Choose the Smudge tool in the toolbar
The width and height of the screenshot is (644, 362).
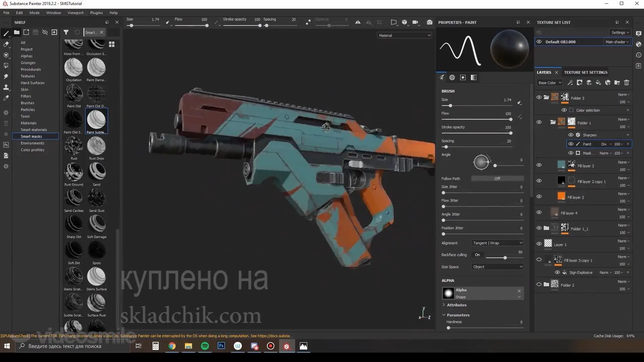6,76
